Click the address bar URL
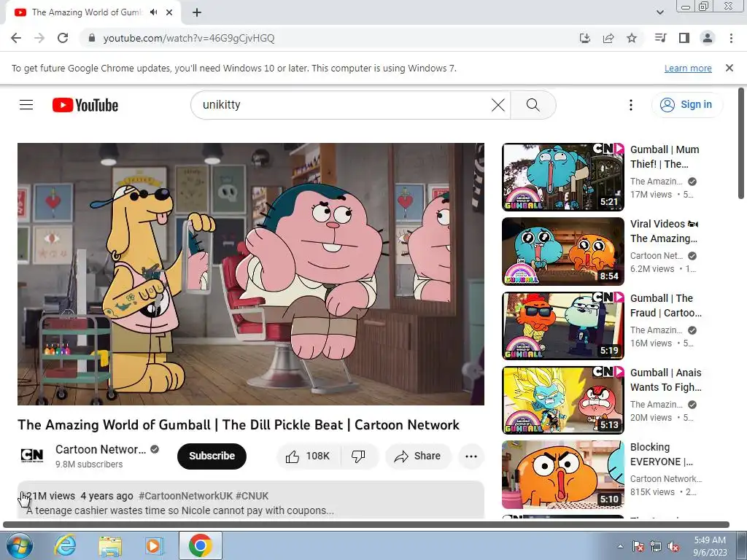The width and height of the screenshot is (747, 560). coord(189,38)
